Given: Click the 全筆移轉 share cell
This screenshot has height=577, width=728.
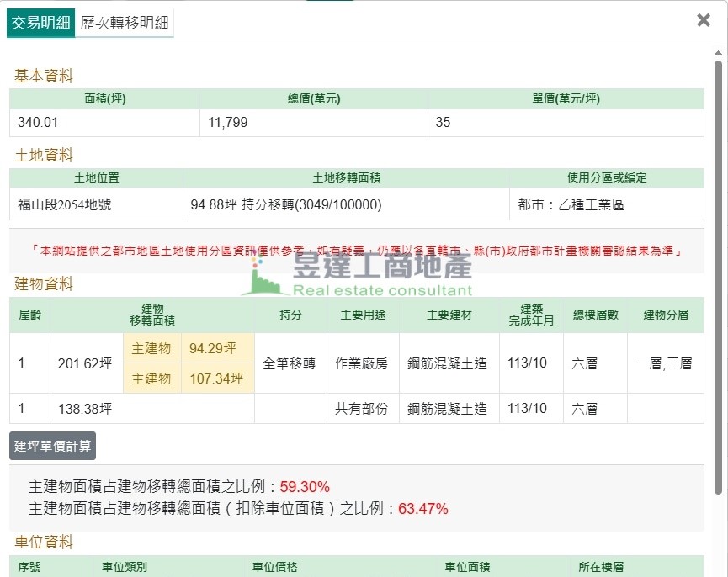Looking at the screenshot, I should pos(290,363).
